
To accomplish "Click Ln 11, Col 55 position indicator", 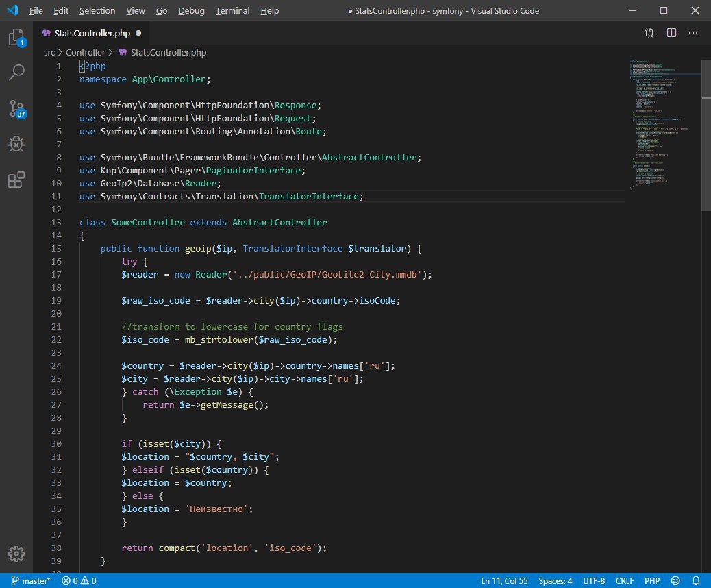I will click(x=504, y=580).
